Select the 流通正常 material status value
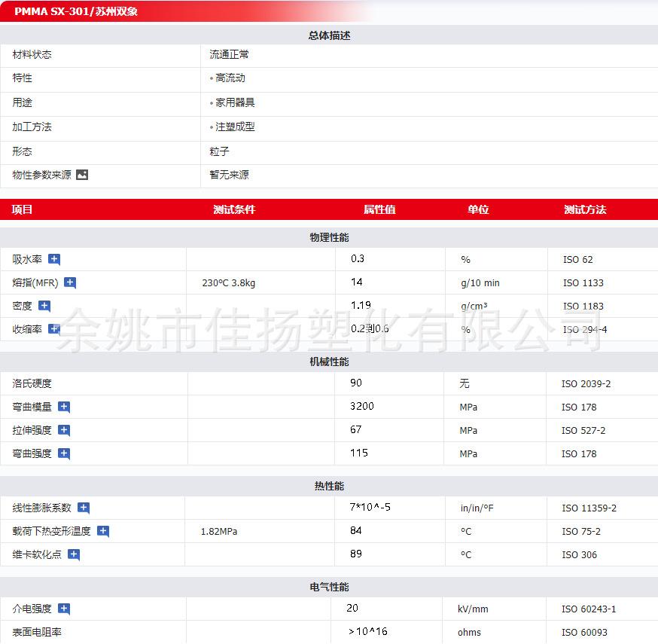Viewport: 658px width, 644px height. click(229, 54)
